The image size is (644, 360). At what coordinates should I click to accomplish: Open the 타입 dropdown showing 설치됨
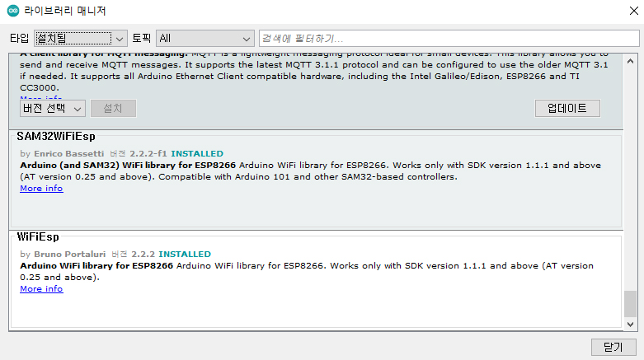81,39
